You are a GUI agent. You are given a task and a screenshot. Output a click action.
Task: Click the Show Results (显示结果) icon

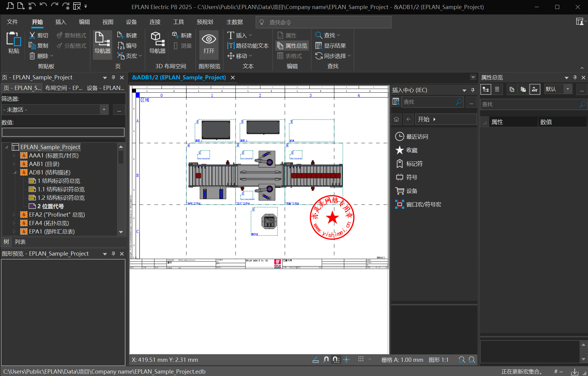[x=319, y=46]
